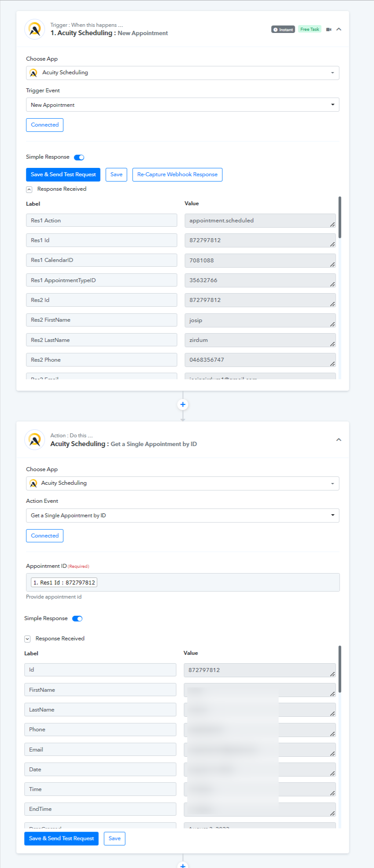This screenshot has width=374, height=868.
Task: Click the Free Task badge
Action: (310, 29)
